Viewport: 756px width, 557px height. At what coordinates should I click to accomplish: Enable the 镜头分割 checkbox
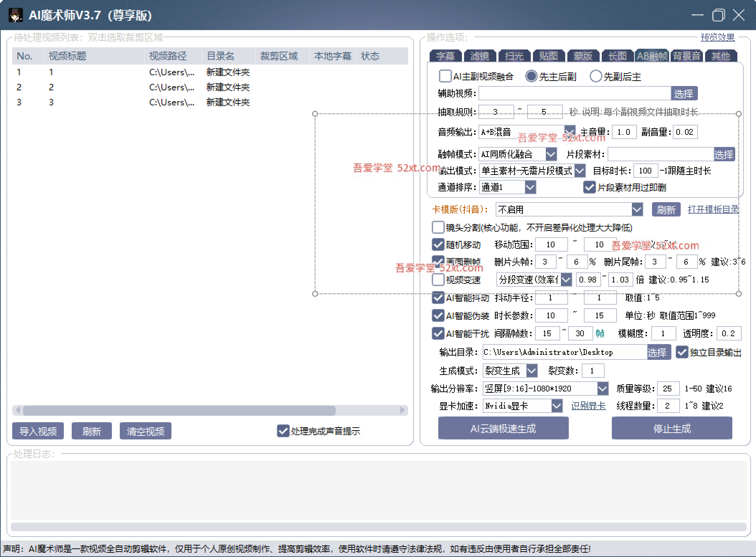(438, 227)
